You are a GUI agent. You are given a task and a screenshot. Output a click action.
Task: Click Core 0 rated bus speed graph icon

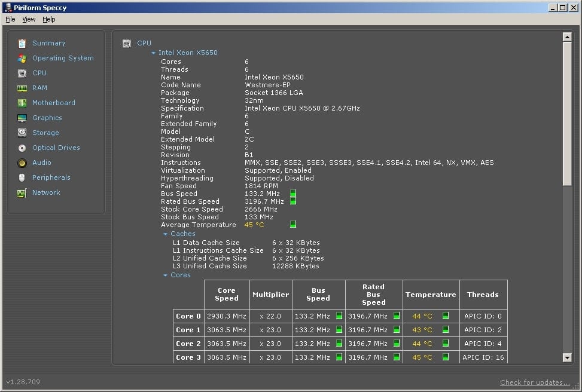pos(397,316)
